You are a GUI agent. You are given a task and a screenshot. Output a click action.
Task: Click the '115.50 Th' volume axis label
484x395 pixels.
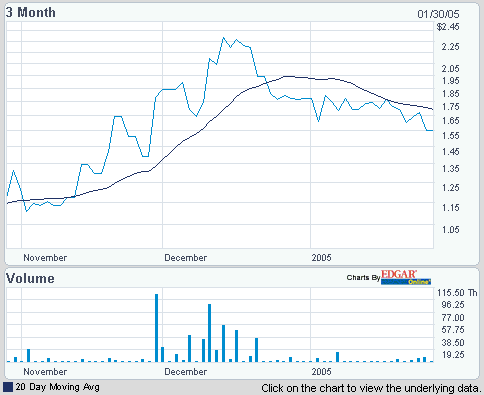pyautogui.click(x=457, y=293)
